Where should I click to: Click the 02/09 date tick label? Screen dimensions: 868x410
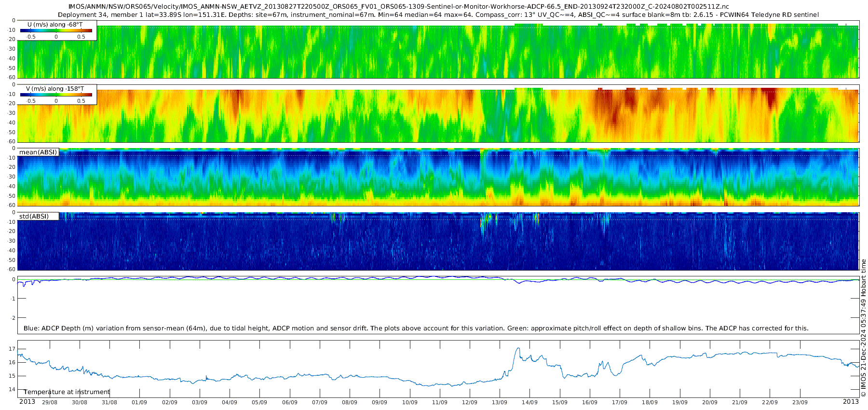170,402
